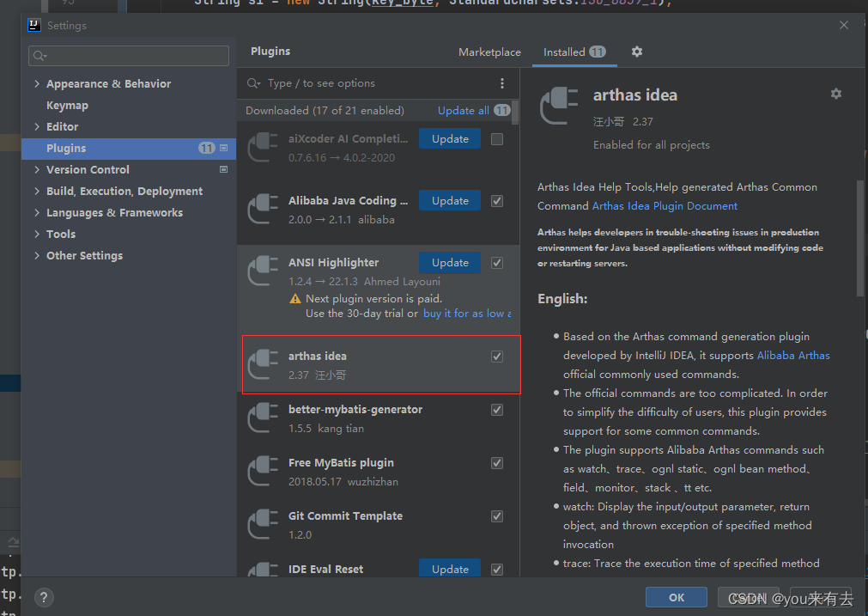Viewport: 868px width, 616px height.
Task: Expand the Editor settings node
Action: click(37, 126)
